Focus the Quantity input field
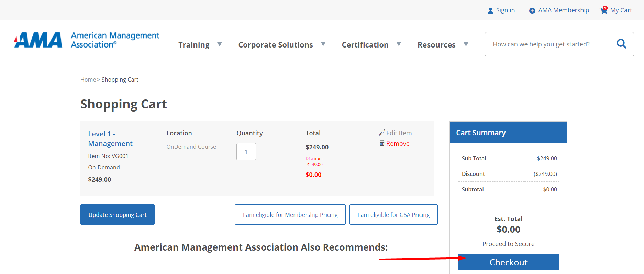This screenshot has height=274, width=644. [x=246, y=151]
